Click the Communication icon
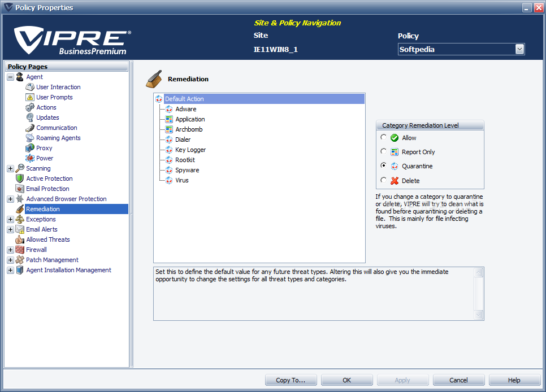546x392 pixels. coord(30,128)
